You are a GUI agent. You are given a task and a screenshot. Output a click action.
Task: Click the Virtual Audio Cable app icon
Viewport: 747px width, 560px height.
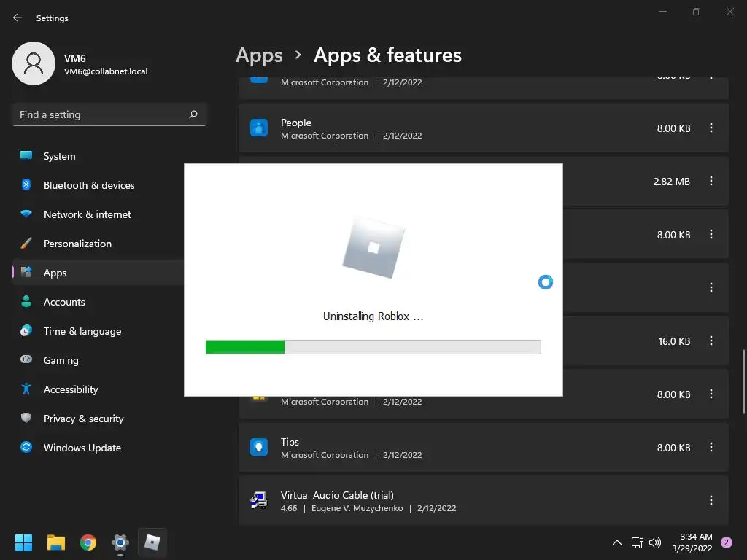259,500
